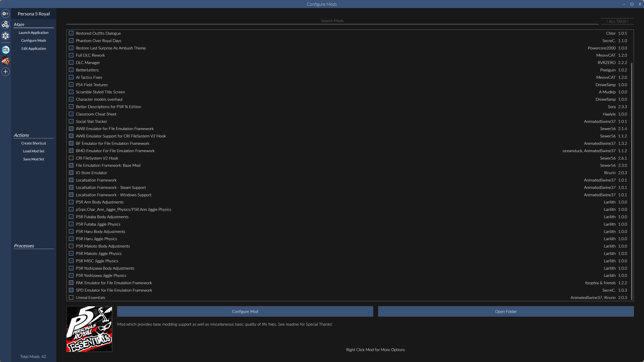
Task: Select Character models overhaul mod row
Action: coord(349,100)
